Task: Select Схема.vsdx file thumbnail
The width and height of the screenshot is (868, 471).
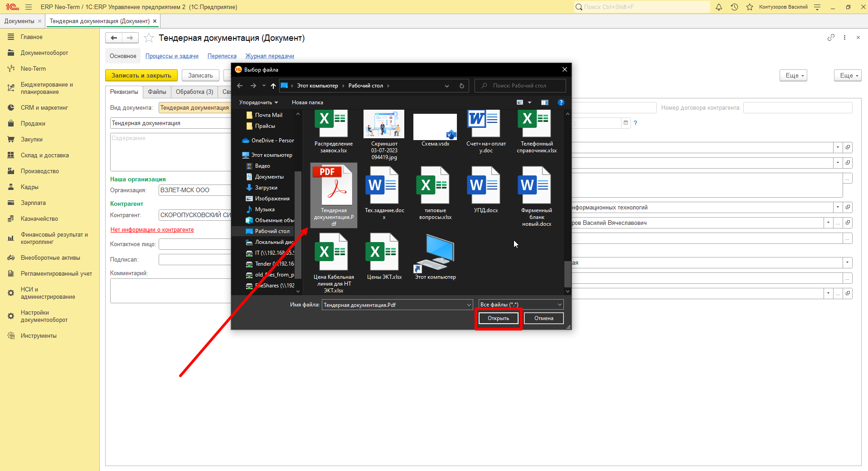Action: tap(435, 126)
